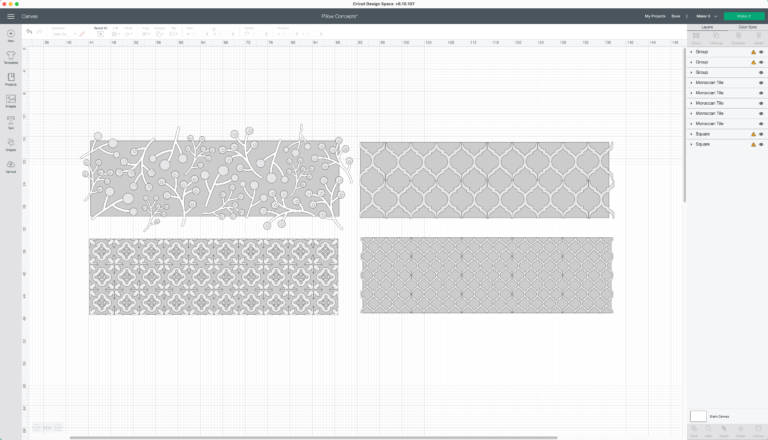Image resolution: width=768 pixels, height=440 pixels.
Task: Open My Projects link
Action: (655, 16)
